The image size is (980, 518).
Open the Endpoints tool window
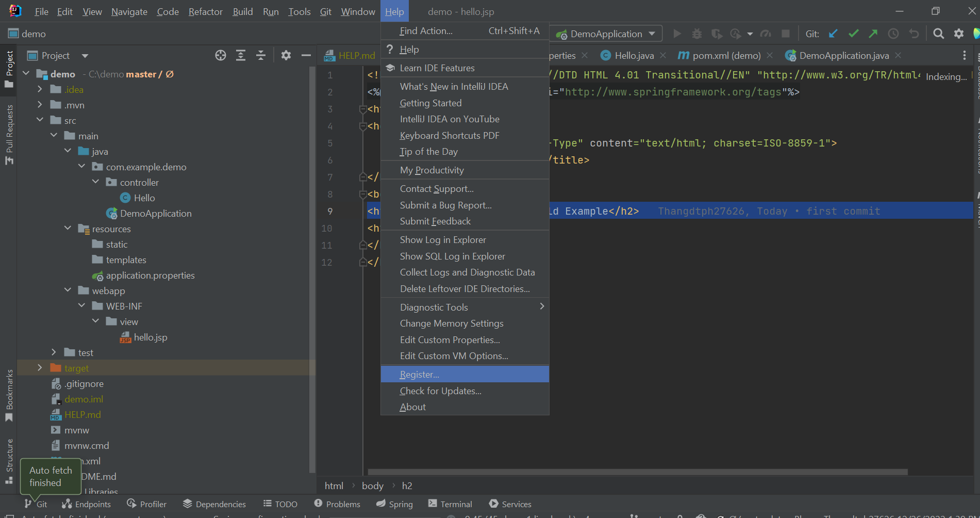pyautogui.click(x=86, y=504)
